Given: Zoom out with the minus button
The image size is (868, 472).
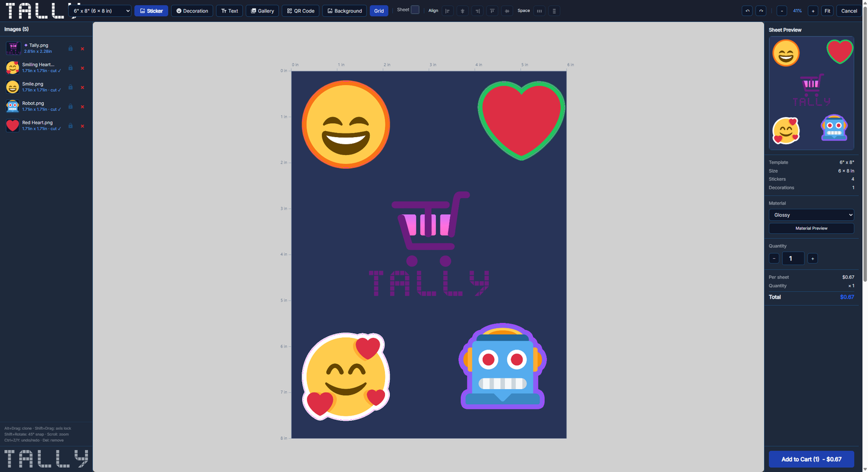Looking at the screenshot, I should point(782,11).
